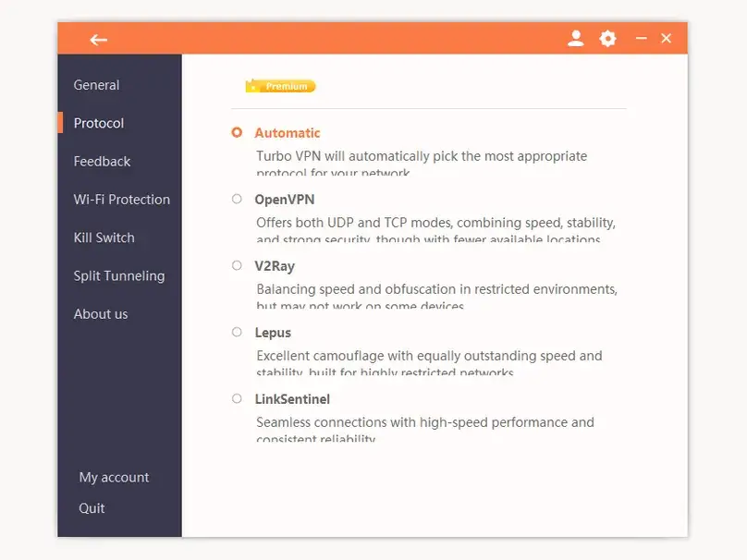Screen dimensions: 747x560
Task: Click the 'Seamless connections with high-speed' description
Action: [x=425, y=430]
